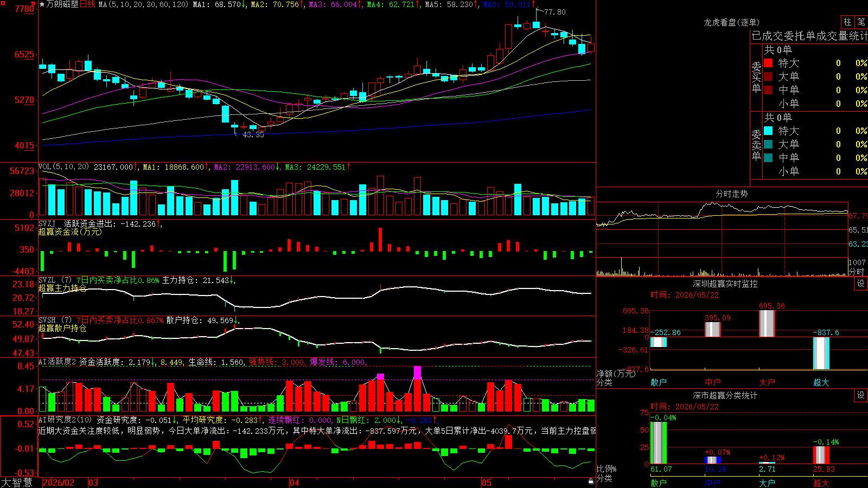This screenshot has height=488, width=868.
Task: Click the 委买单 section label
Action: [x=756, y=77]
